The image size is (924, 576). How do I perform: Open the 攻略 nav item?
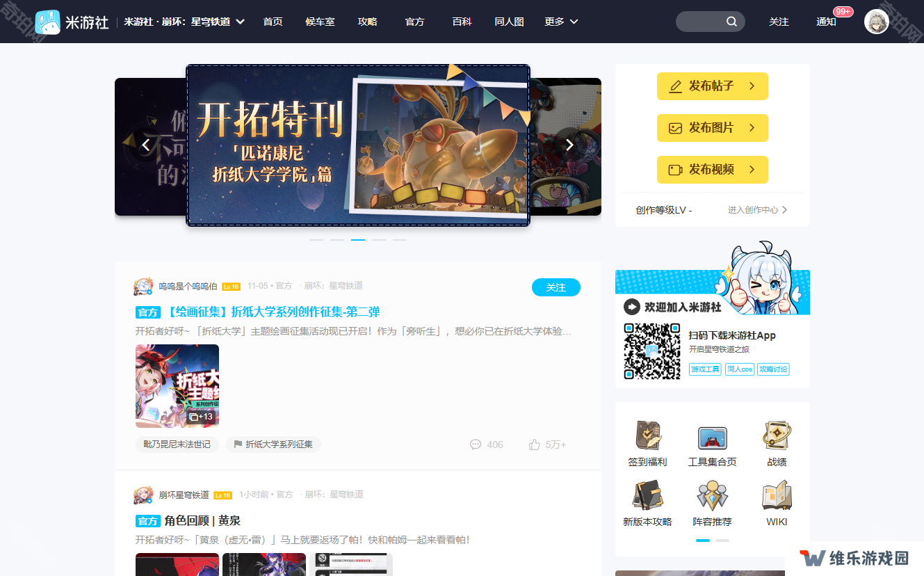367,22
